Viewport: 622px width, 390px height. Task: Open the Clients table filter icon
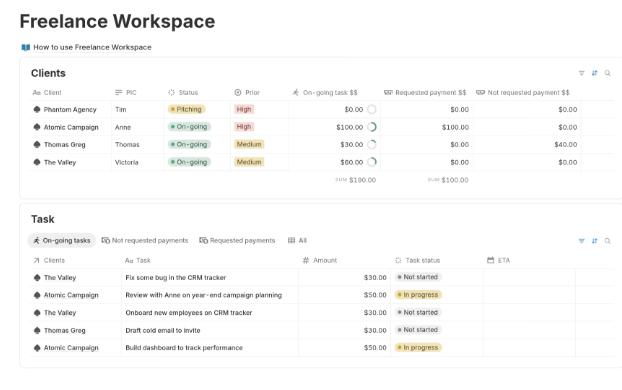tap(582, 73)
